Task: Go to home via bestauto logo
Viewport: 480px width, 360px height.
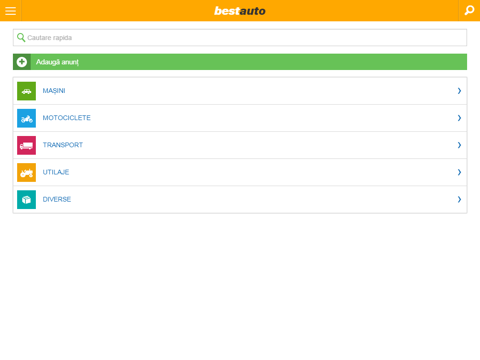Action: 240,11
